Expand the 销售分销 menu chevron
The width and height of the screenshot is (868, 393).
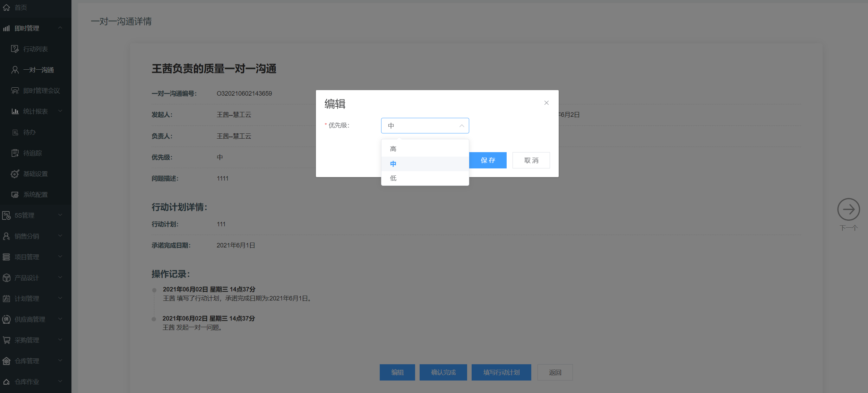pos(60,236)
